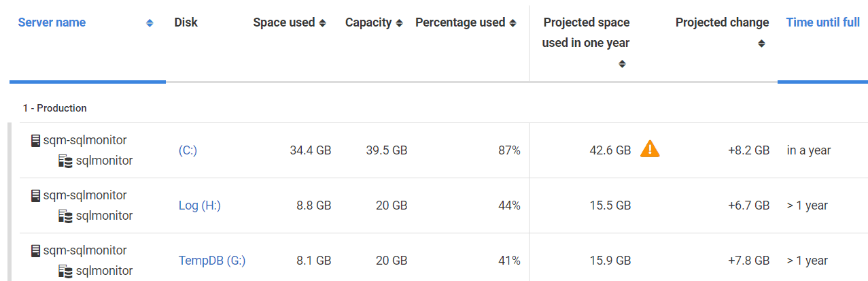
Task: Click database instance icon in Log (H:) row
Action: 65,216
